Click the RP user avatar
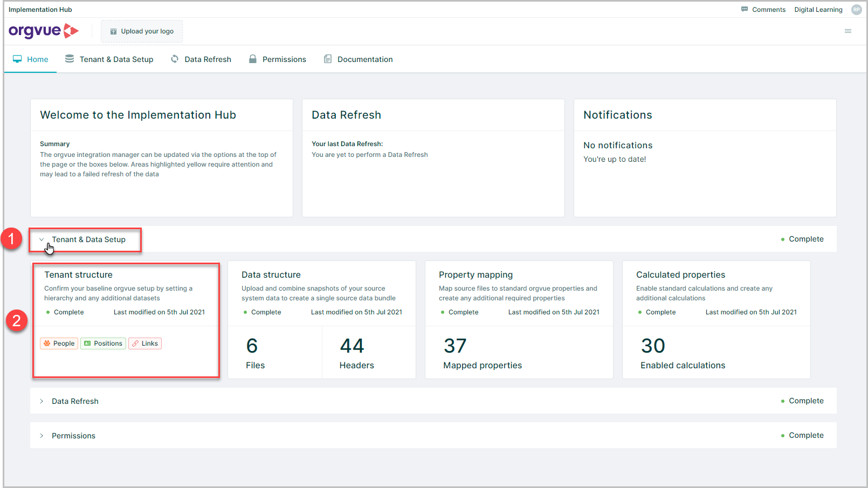868x488 pixels. [856, 10]
